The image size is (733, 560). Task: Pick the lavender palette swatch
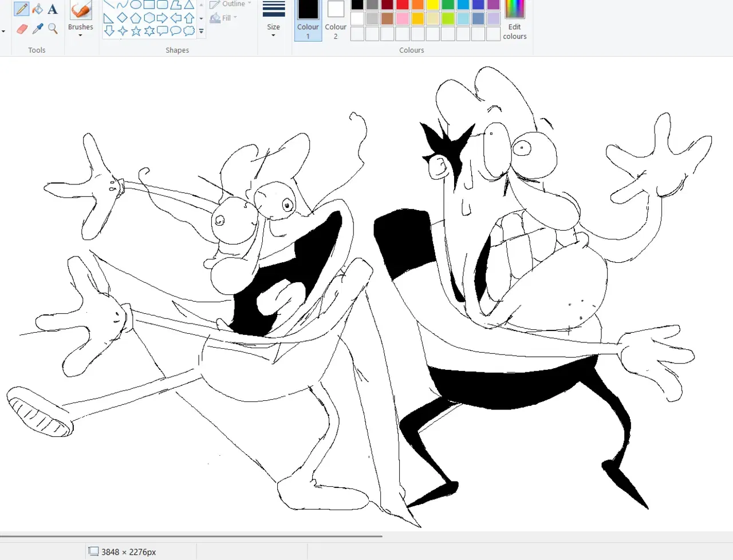[x=494, y=18]
